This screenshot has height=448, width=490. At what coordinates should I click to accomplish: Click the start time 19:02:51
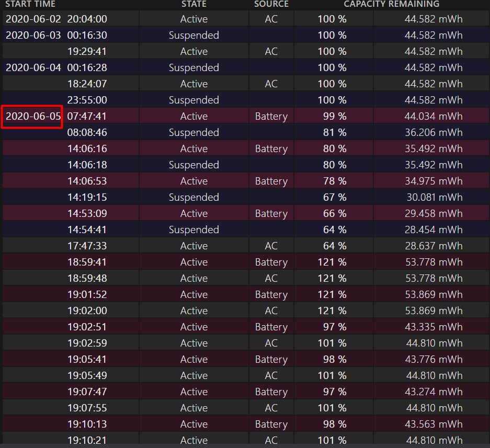(87, 327)
